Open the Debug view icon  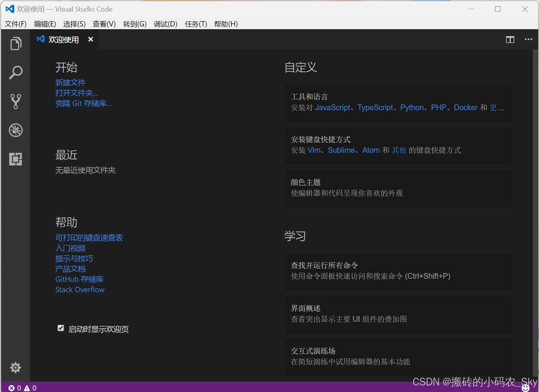(16, 130)
